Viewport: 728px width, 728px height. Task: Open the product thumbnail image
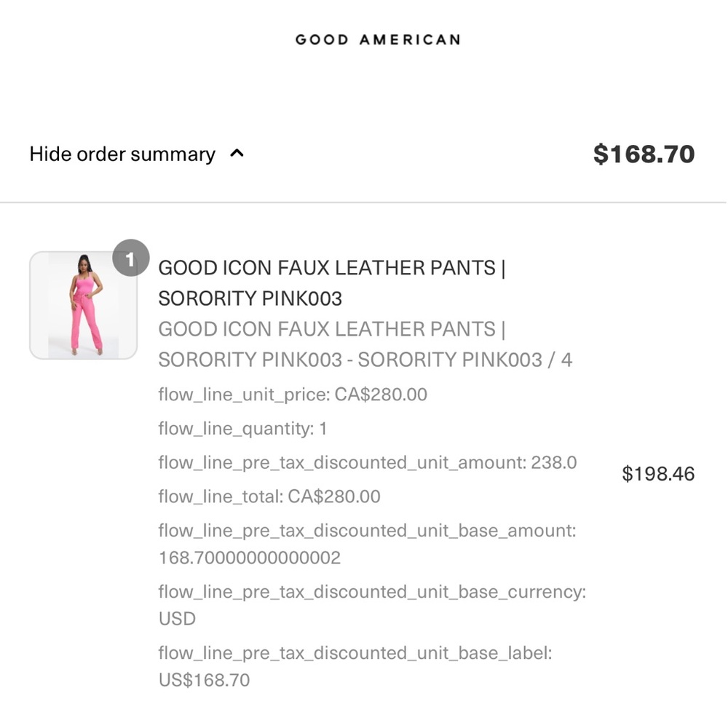(82, 306)
